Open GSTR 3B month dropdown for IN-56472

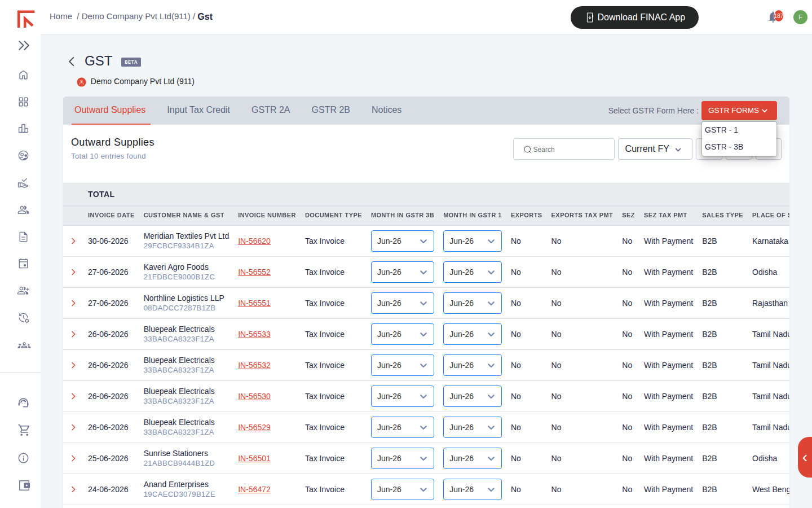402,489
